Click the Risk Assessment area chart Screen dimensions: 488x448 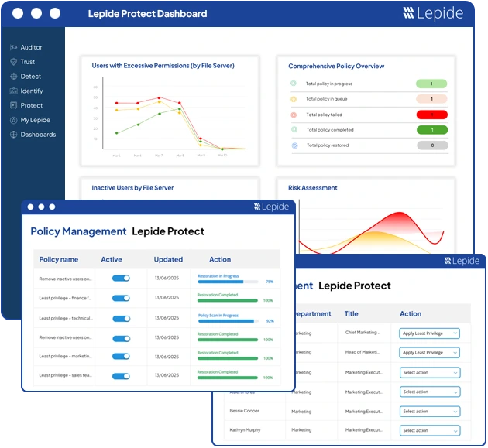tap(371, 227)
